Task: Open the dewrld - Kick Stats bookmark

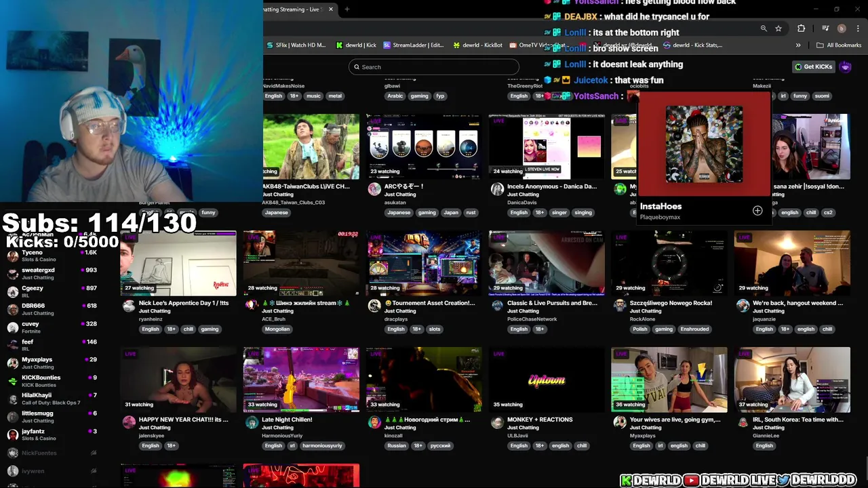Action: 693,45
